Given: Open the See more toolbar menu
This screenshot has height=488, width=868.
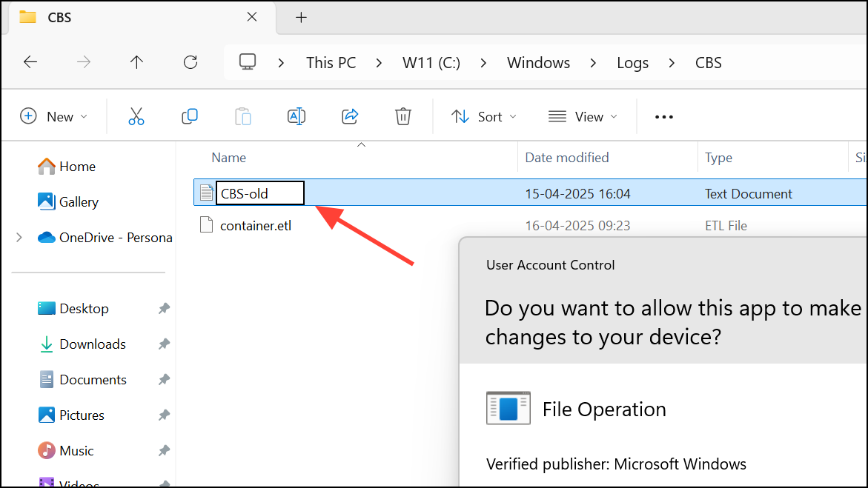Looking at the screenshot, I should coord(663,116).
